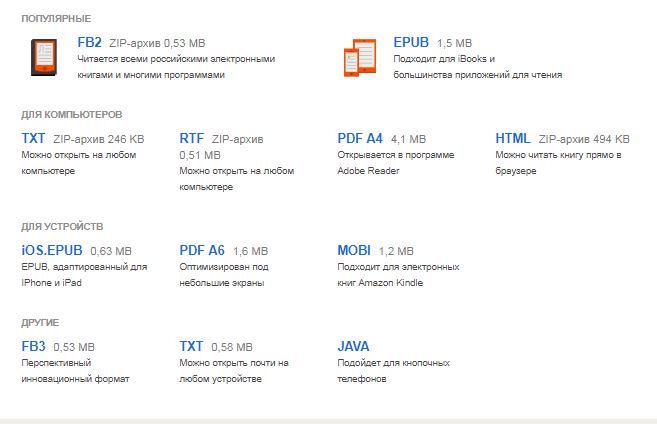
Task: Download the book in EPUB format
Action: [x=411, y=43]
